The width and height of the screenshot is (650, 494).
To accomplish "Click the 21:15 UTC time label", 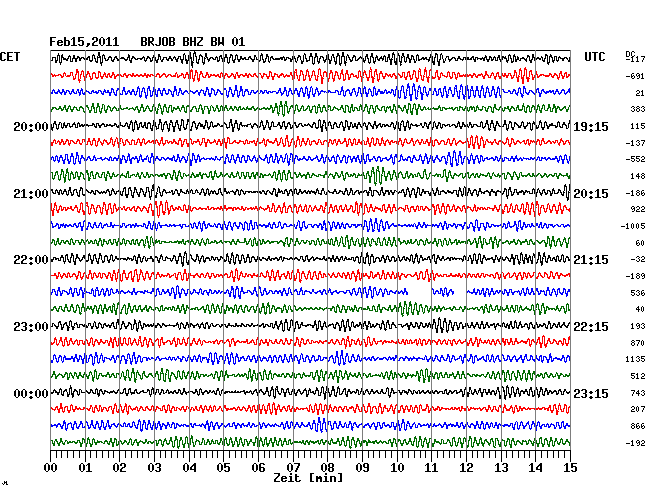I will (x=591, y=260).
